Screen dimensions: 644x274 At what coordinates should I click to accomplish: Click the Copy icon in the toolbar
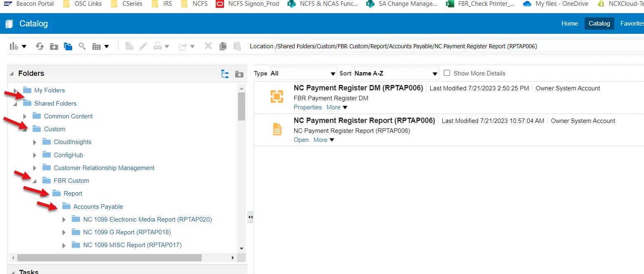[223, 46]
